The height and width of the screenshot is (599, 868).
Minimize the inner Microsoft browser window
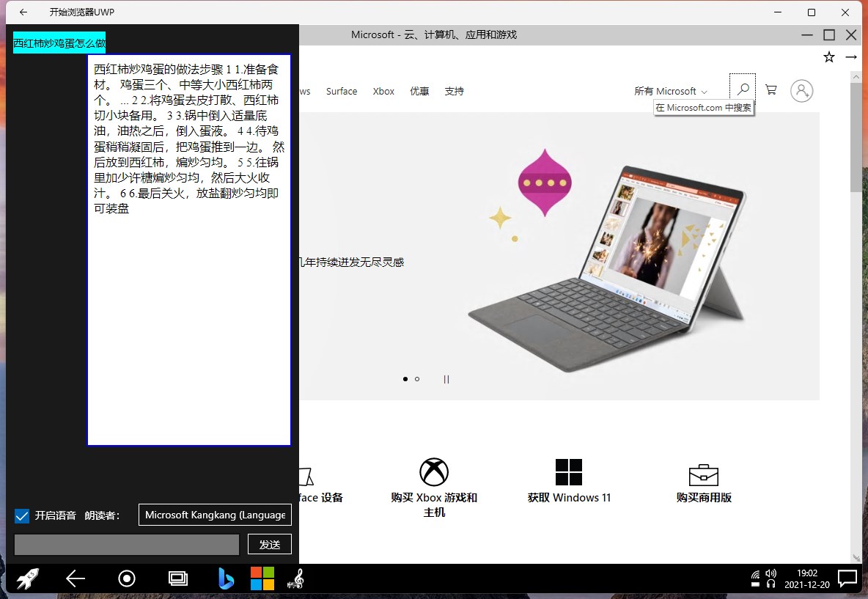pos(807,35)
